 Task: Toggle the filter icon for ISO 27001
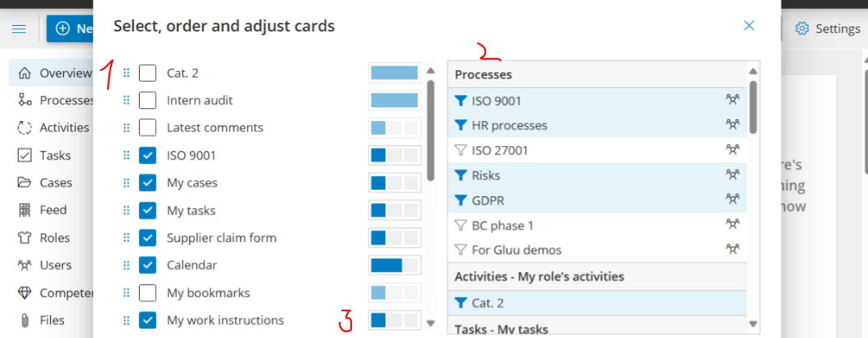[x=461, y=150]
